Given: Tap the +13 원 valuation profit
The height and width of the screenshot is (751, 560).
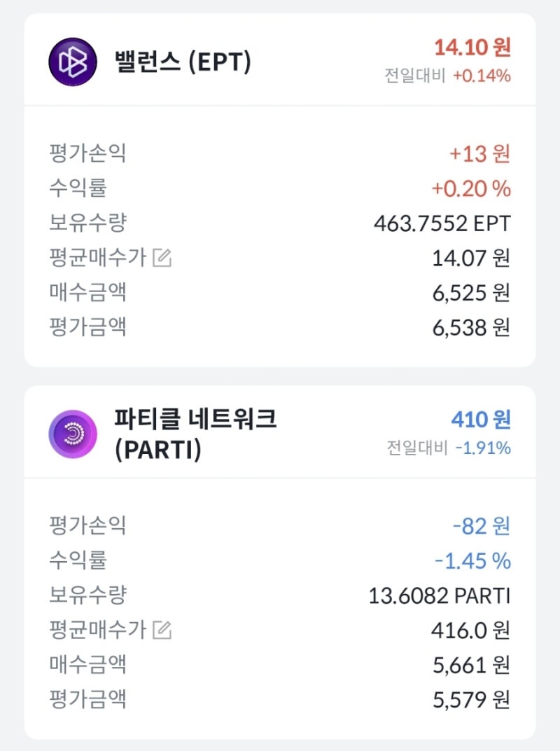Looking at the screenshot, I should (x=479, y=153).
